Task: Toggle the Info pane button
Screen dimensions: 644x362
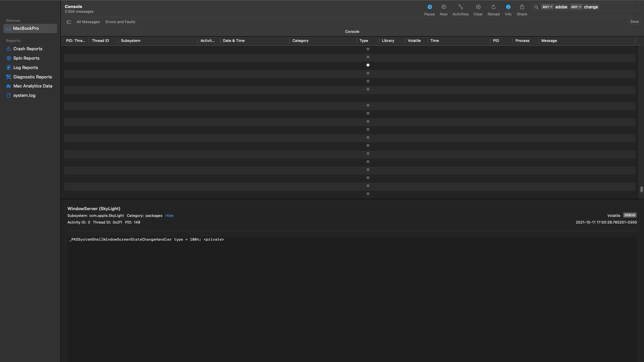Action: pos(508,7)
